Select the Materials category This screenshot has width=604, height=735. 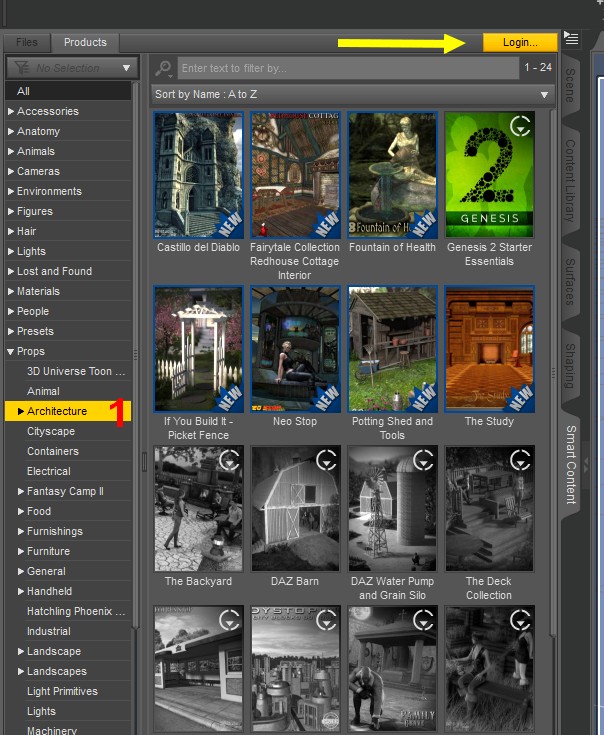click(68, 292)
